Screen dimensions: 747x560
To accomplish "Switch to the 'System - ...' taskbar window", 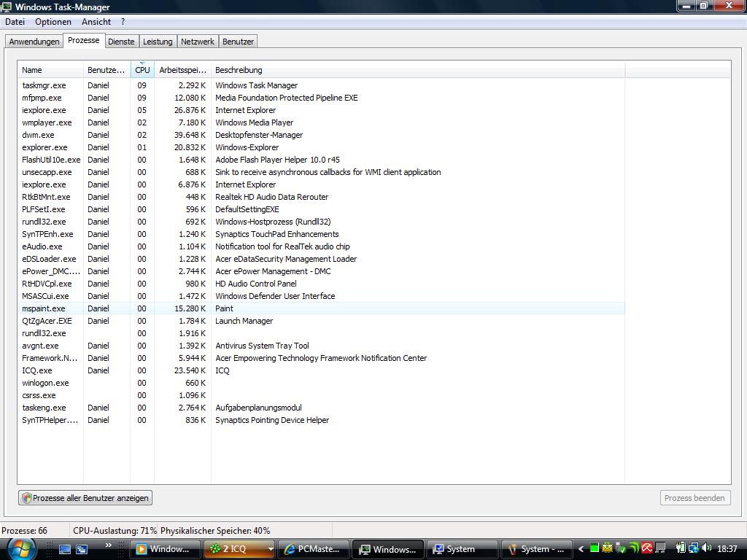I will point(536,549).
